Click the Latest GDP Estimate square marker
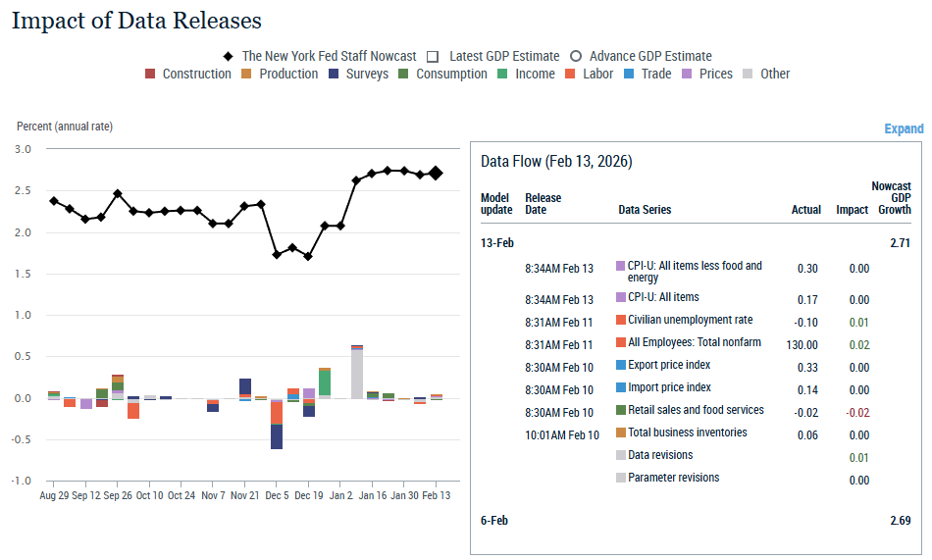This screenshot has width=932, height=560. pos(431,56)
